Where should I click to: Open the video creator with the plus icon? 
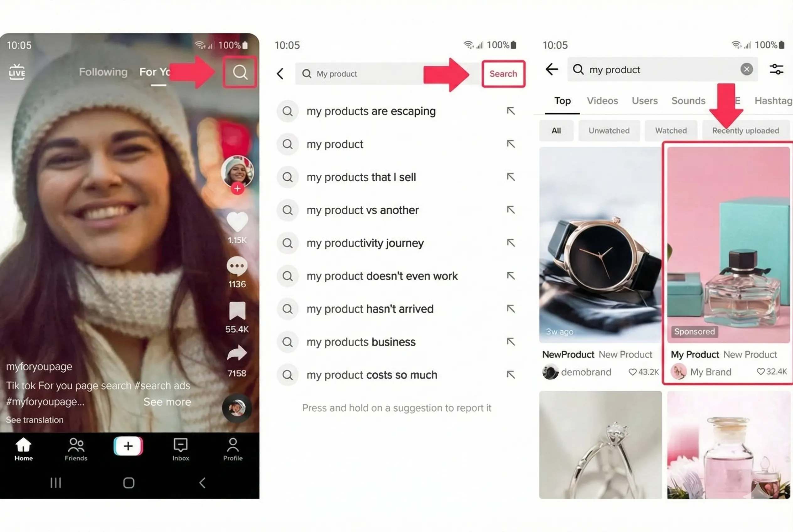click(128, 446)
